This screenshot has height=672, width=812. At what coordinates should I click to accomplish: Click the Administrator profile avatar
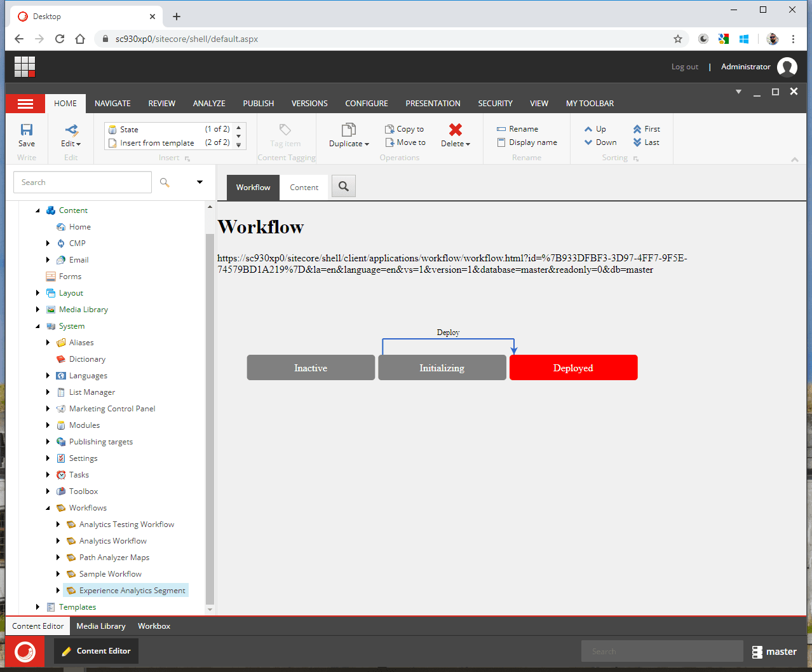click(x=787, y=67)
